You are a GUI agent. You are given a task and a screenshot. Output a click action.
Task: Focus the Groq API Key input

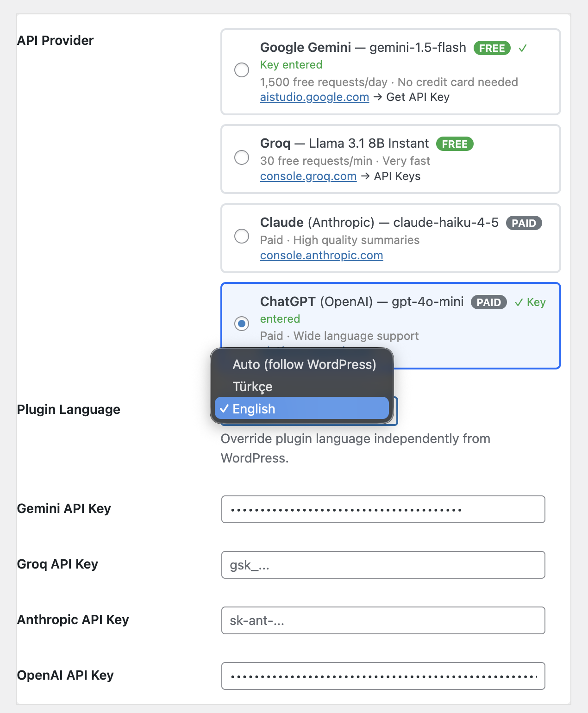pos(383,565)
